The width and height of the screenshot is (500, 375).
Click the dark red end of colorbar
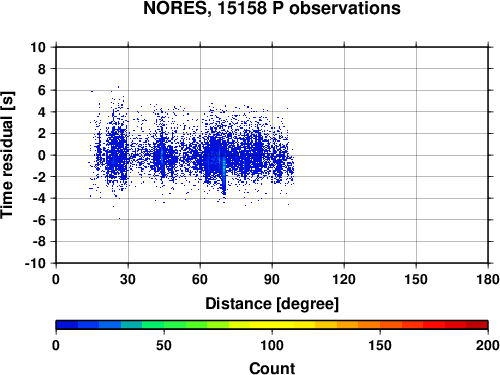pos(477,325)
